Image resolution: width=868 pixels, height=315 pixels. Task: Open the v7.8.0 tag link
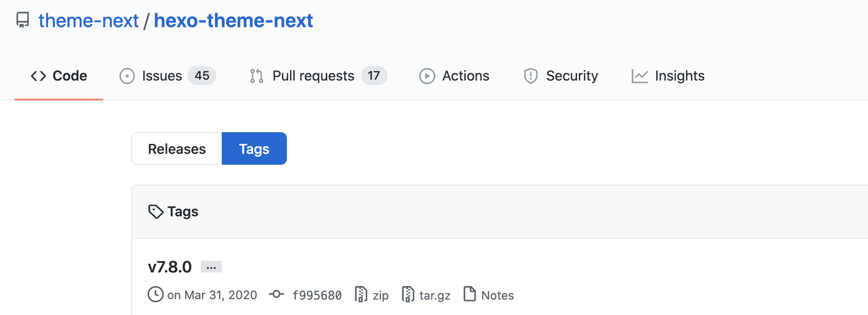click(170, 267)
